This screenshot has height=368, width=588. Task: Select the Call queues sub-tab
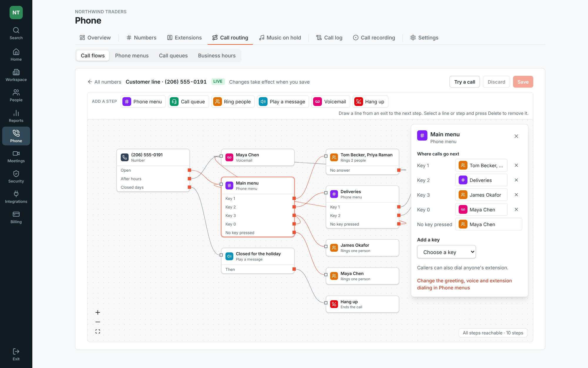(173, 56)
